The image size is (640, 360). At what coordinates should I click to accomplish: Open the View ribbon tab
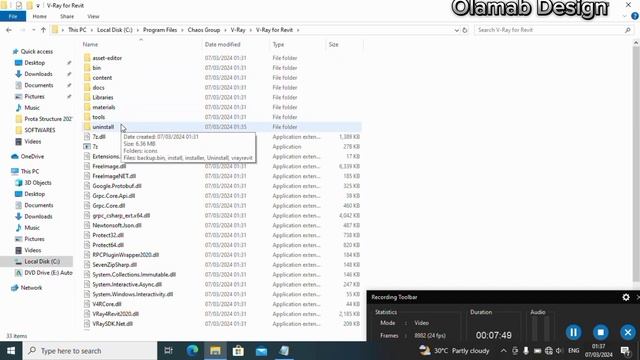(x=93, y=16)
